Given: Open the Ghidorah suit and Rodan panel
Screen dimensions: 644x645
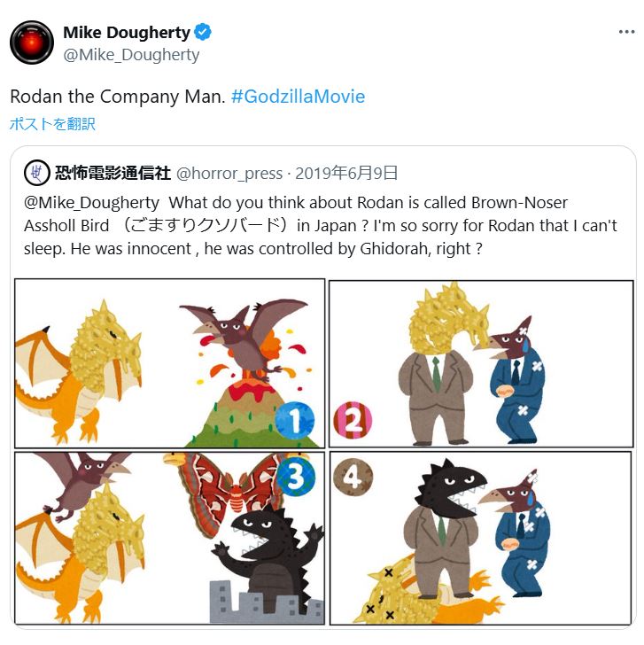Looking at the screenshot, I should click(x=481, y=364).
